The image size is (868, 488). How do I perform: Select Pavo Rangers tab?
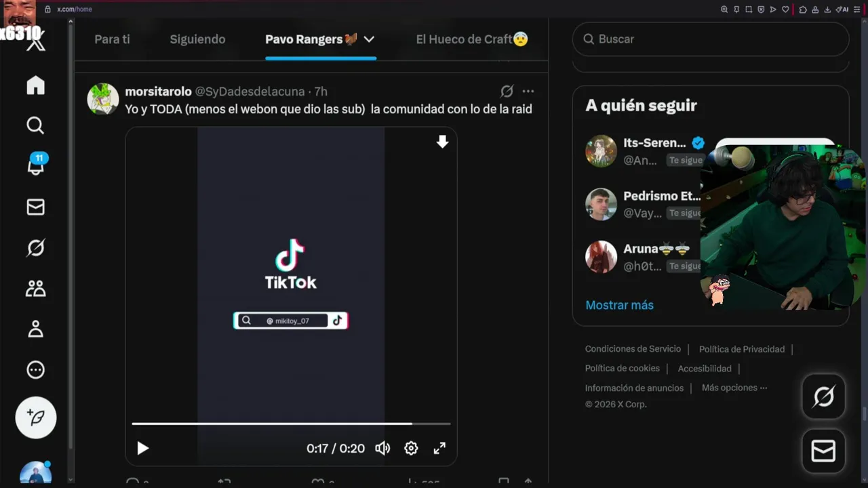[x=312, y=39]
